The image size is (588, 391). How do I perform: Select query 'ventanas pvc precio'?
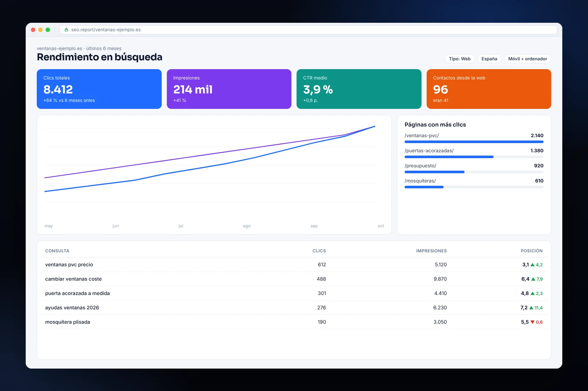click(69, 264)
